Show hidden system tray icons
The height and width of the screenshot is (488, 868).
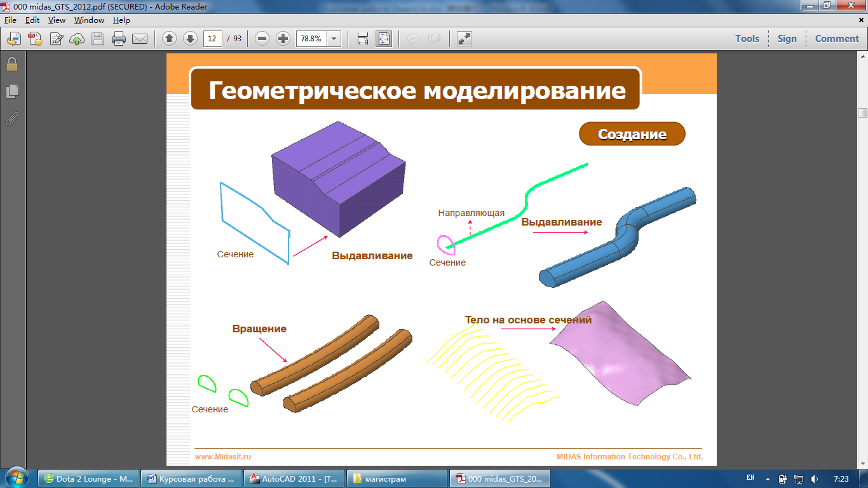767,478
